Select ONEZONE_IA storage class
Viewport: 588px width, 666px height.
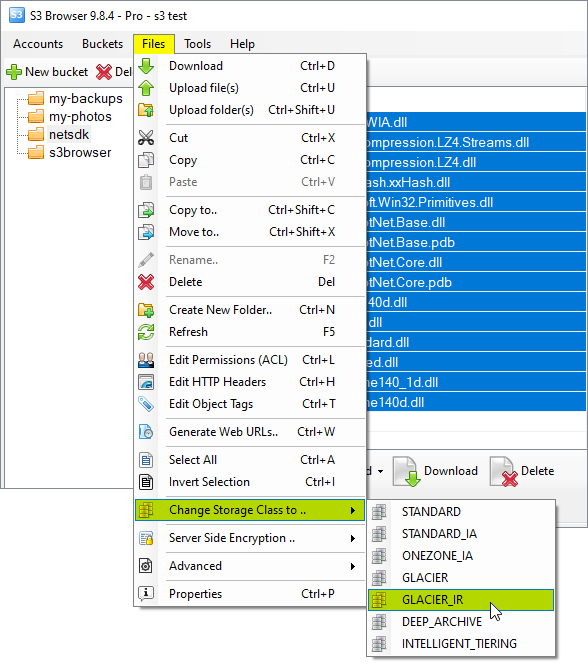(461, 556)
